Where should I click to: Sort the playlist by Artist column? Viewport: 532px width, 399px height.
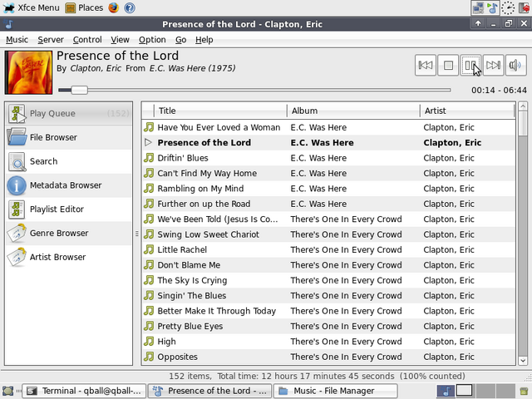pos(467,111)
